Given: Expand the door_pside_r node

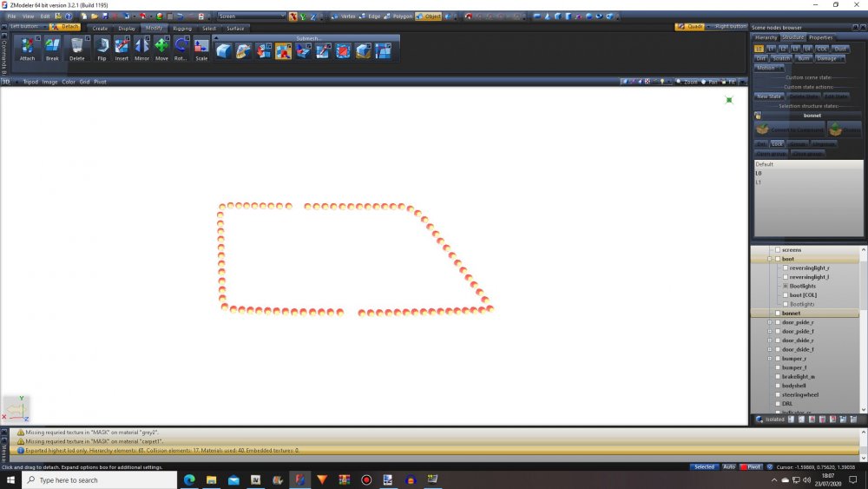Looking at the screenshot, I should coord(769,322).
